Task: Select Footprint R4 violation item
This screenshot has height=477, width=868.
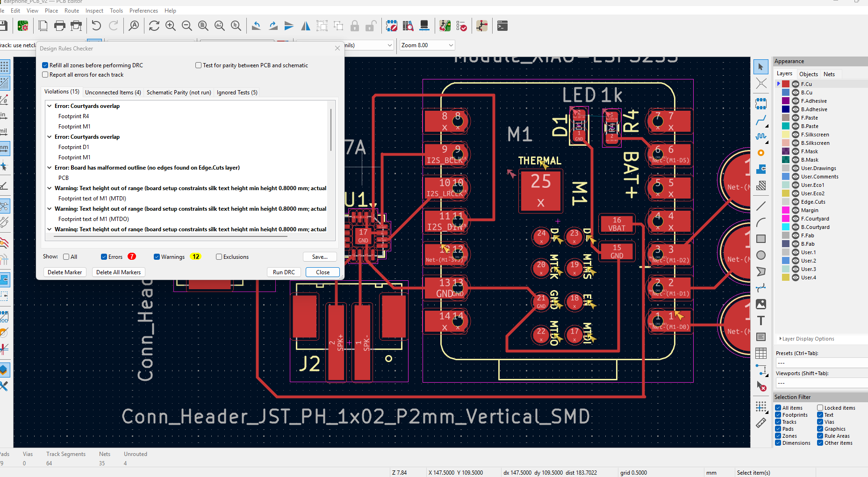Action: (x=73, y=116)
